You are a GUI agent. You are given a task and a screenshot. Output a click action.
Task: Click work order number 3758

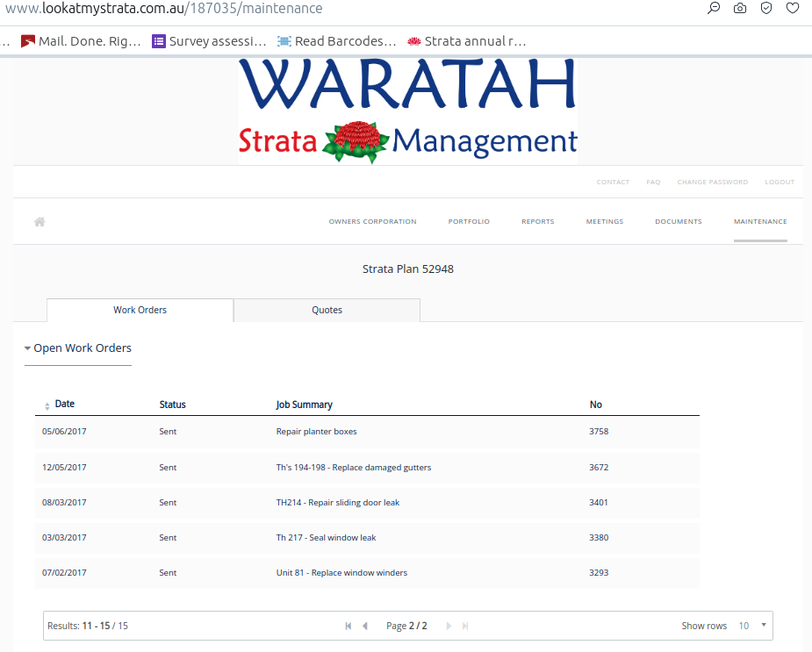tap(599, 432)
